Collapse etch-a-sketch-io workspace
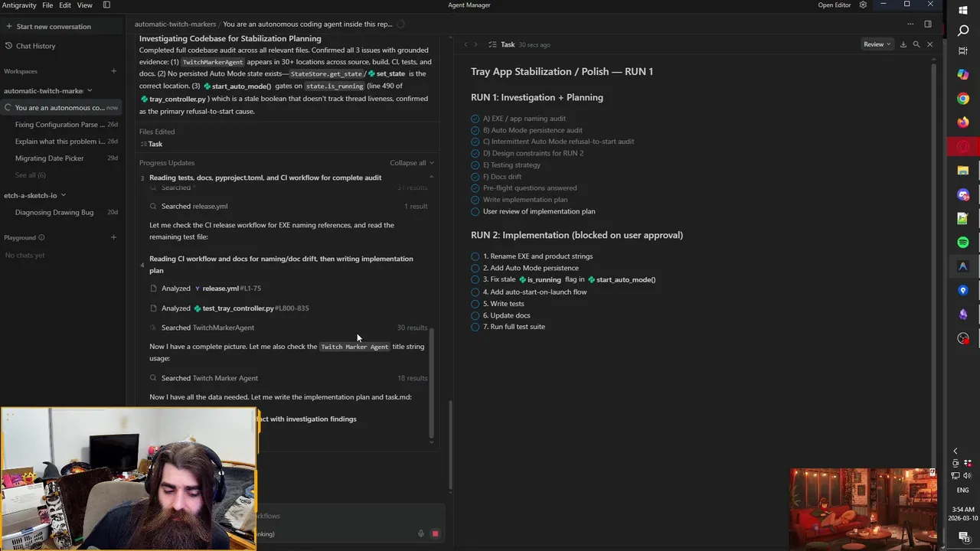This screenshot has width=980, height=551. point(63,195)
